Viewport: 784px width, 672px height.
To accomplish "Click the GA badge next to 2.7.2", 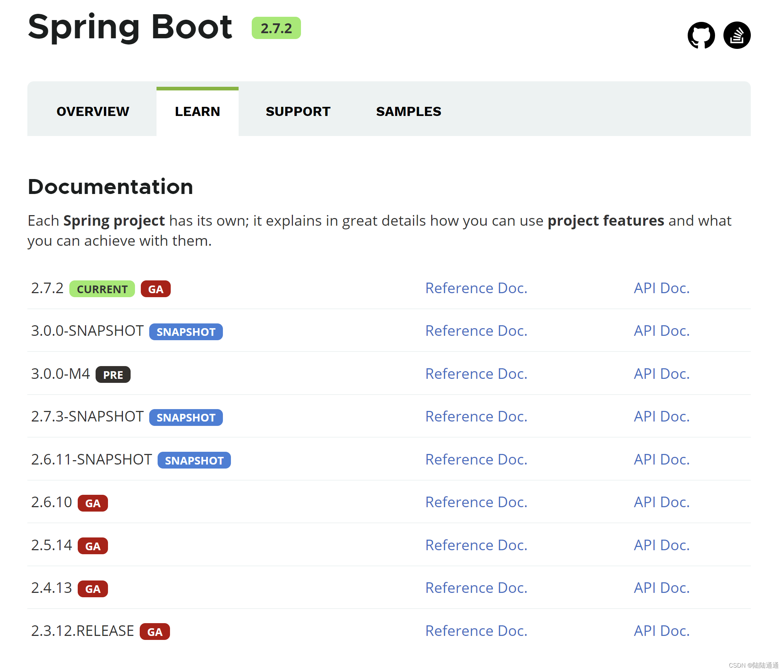I will 155,289.
